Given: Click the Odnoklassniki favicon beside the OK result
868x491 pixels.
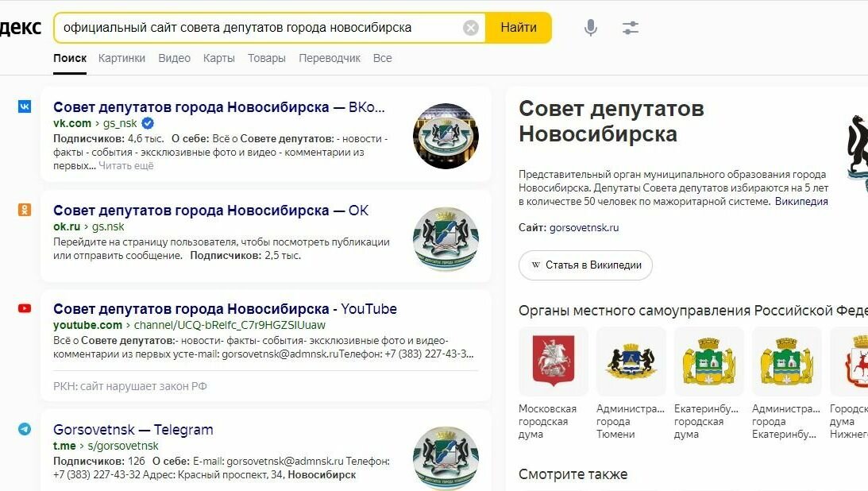Looking at the screenshot, I should click(25, 210).
